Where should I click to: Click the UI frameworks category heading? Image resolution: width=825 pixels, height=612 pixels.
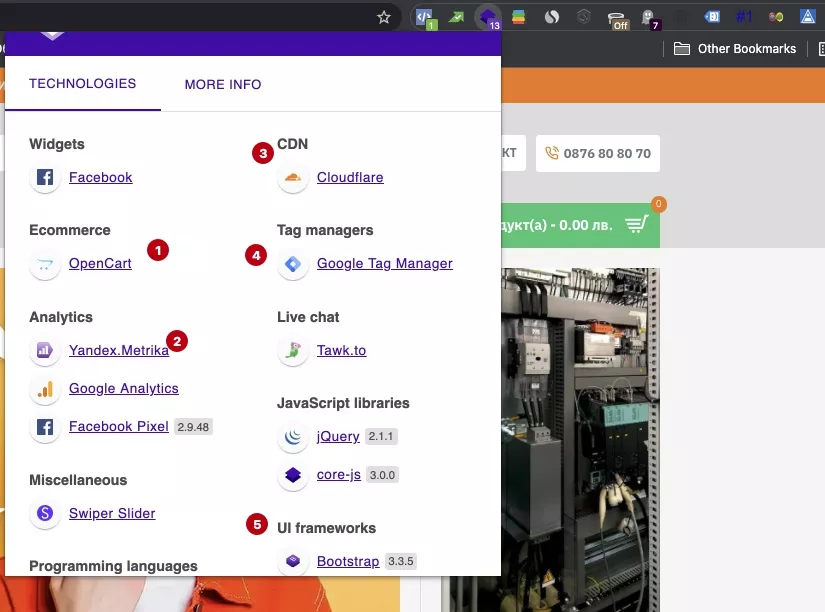pos(327,528)
